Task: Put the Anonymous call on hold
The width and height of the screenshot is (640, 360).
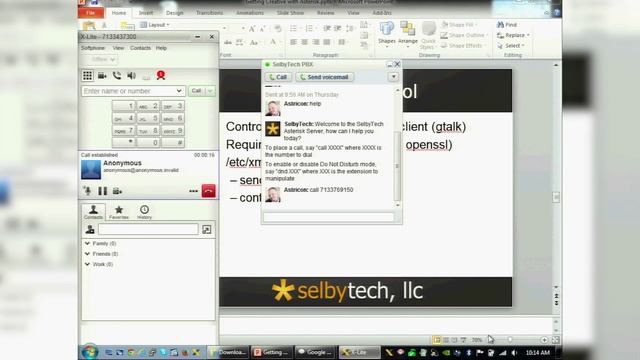Action: (102, 191)
